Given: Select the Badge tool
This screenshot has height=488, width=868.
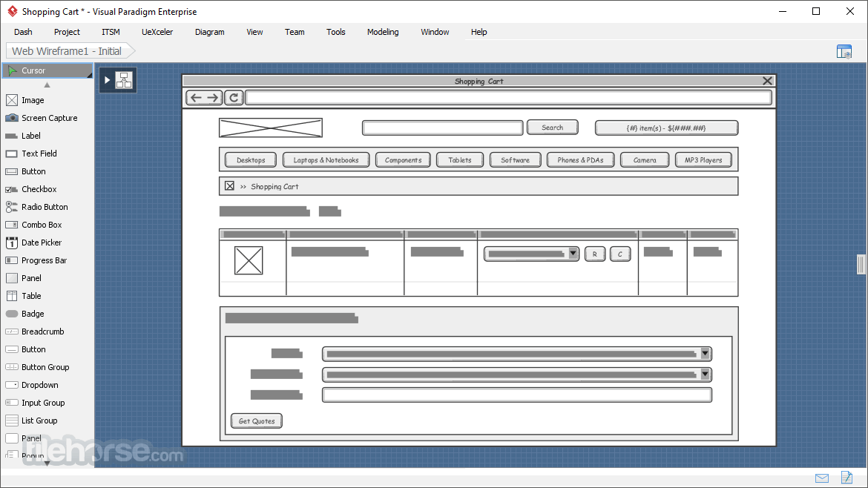Looking at the screenshot, I should tap(33, 314).
